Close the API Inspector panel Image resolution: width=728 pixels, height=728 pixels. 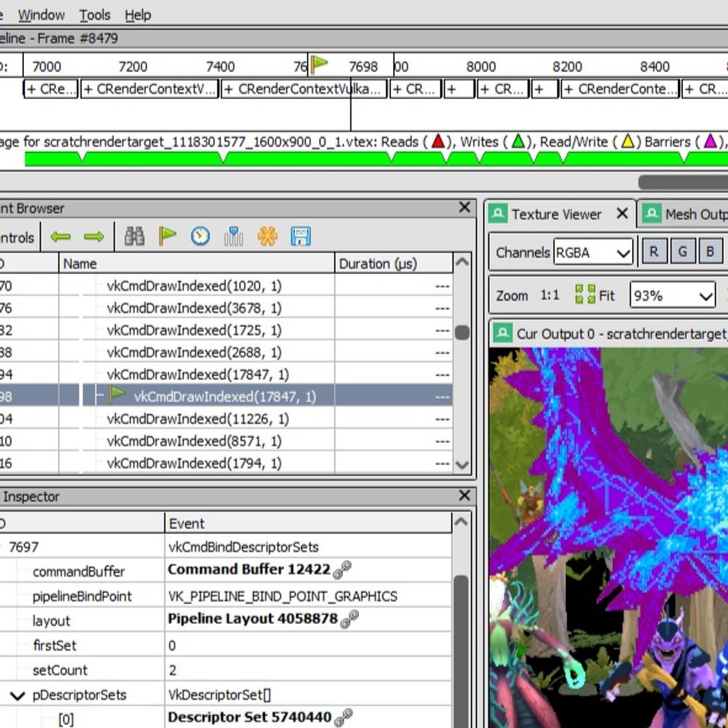(464, 495)
